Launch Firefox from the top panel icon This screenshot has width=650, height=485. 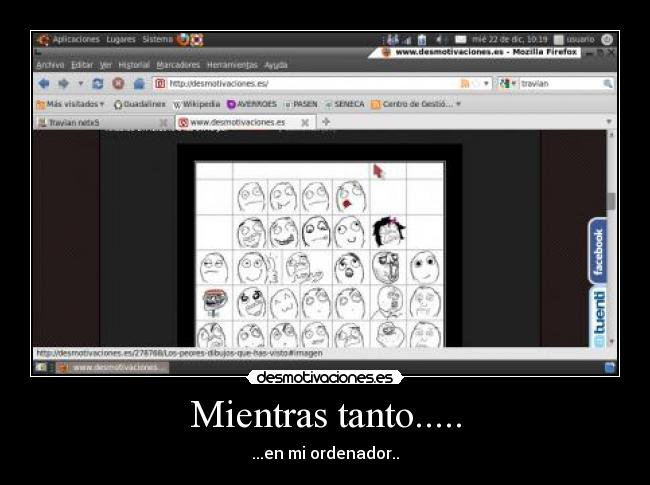183,39
